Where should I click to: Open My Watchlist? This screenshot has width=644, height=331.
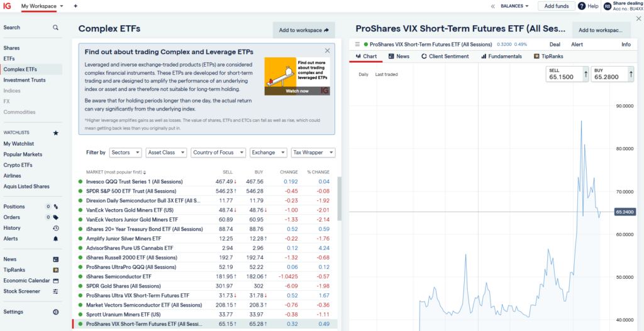pyautogui.click(x=19, y=144)
